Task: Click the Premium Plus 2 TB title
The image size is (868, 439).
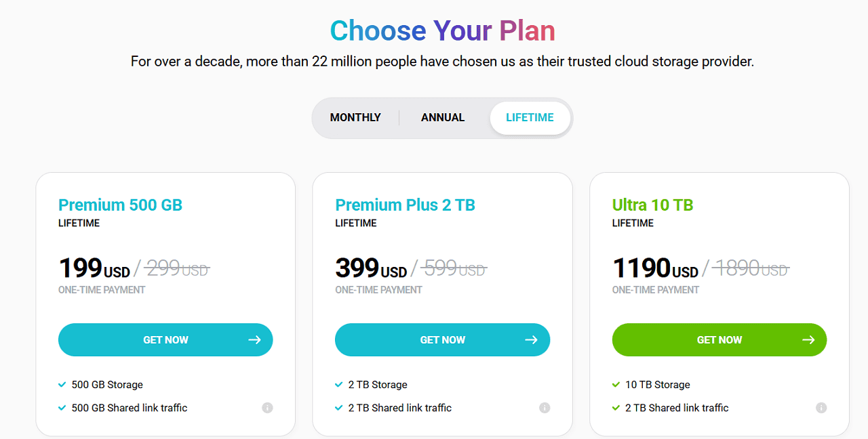Action: pos(405,205)
